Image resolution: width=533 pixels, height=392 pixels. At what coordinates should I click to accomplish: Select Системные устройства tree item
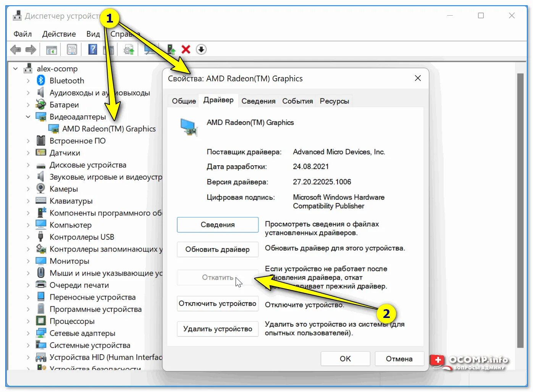90,345
